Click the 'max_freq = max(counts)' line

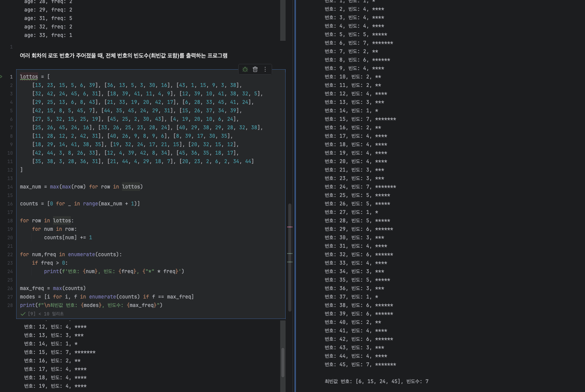53,288
